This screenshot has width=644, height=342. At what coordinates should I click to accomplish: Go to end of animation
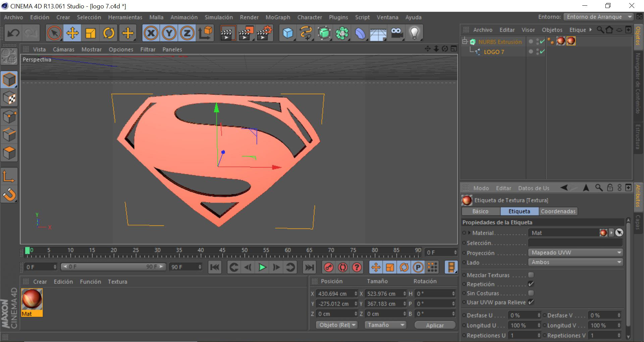click(309, 267)
